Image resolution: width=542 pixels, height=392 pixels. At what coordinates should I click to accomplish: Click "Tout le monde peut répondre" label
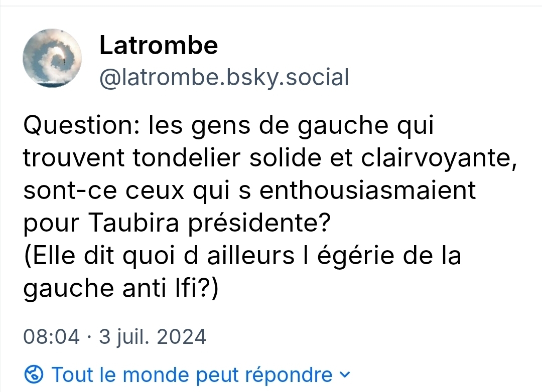[x=192, y=374]
